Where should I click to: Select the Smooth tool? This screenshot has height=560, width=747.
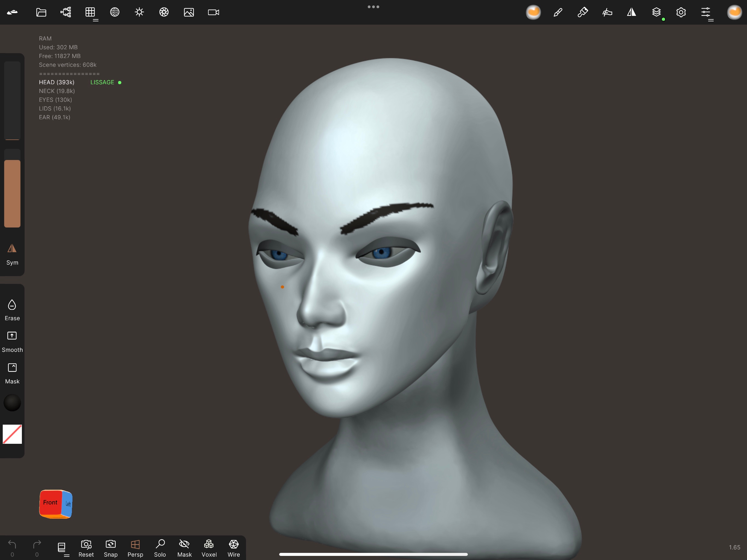(12, 342)
